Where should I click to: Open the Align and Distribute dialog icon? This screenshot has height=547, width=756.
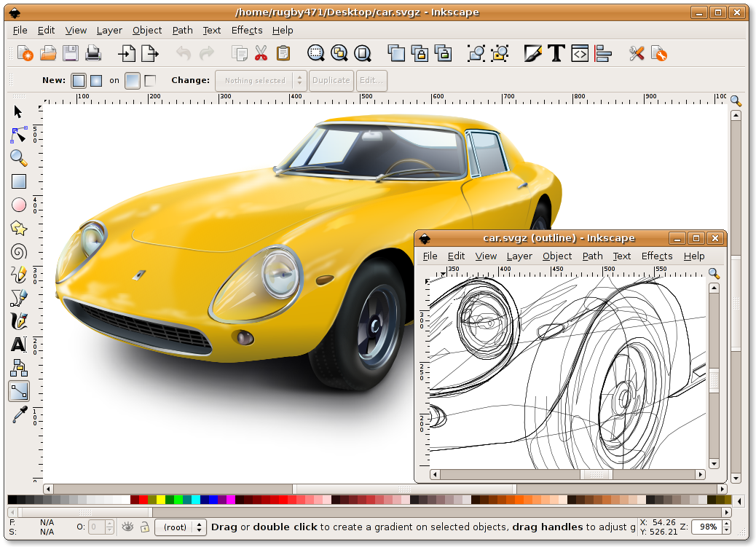[603, 53]
